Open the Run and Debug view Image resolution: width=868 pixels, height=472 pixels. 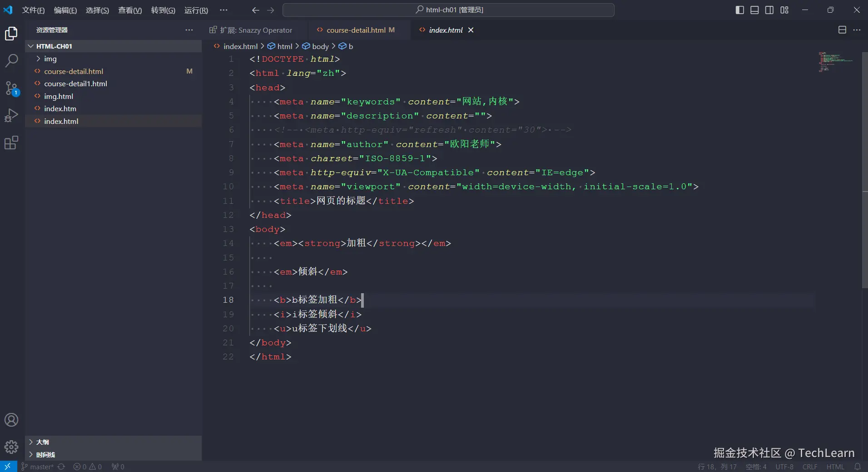tap(11, 115)
